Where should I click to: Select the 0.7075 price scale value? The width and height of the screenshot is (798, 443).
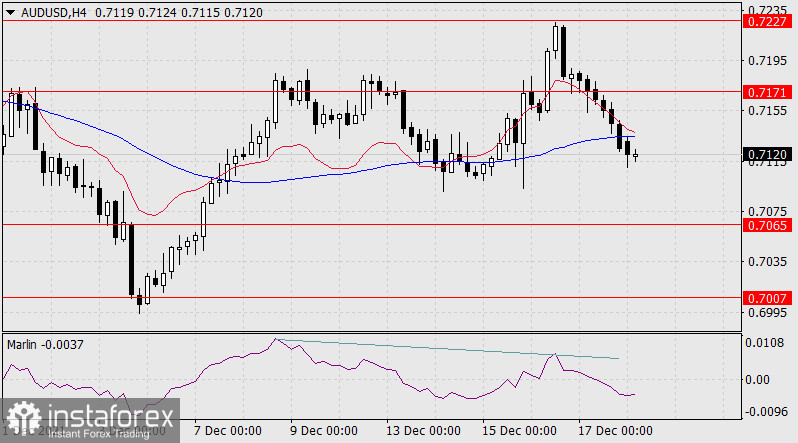point(767,211)
